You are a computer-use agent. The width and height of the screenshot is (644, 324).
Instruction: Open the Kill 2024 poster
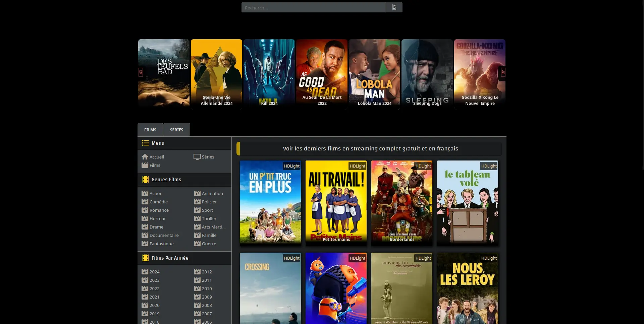269,74
